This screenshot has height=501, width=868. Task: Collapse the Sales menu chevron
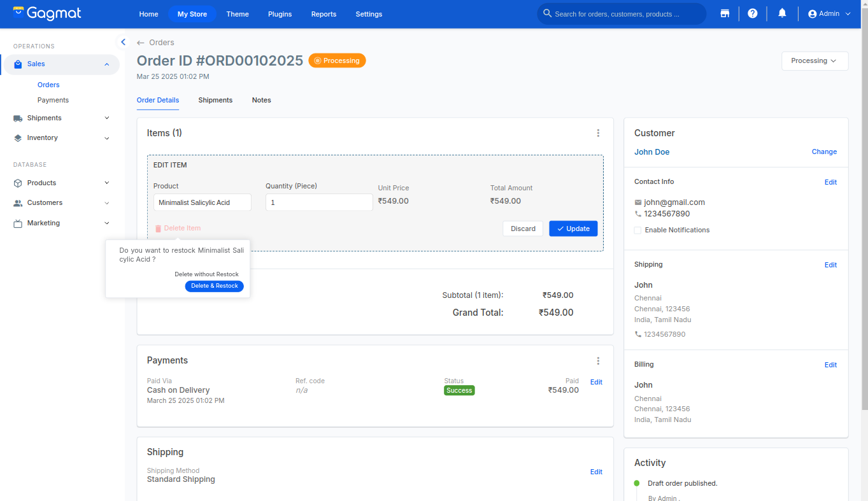coord(107,64)
